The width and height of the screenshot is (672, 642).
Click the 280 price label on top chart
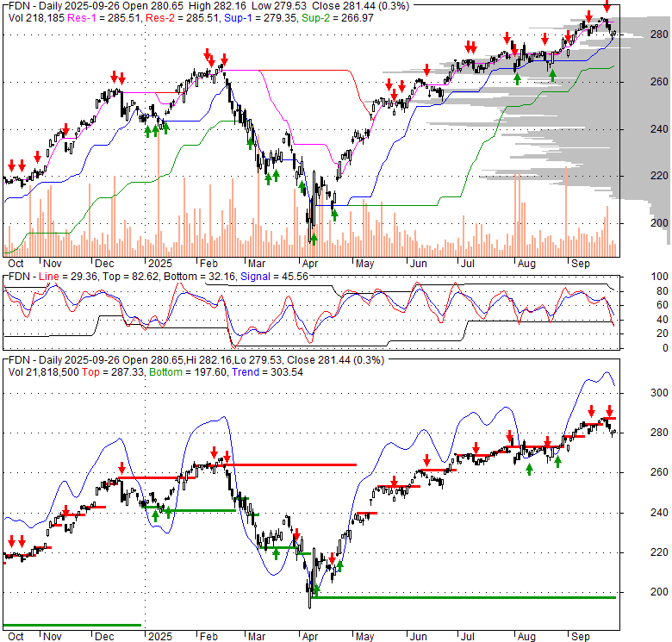pos(659,34)
